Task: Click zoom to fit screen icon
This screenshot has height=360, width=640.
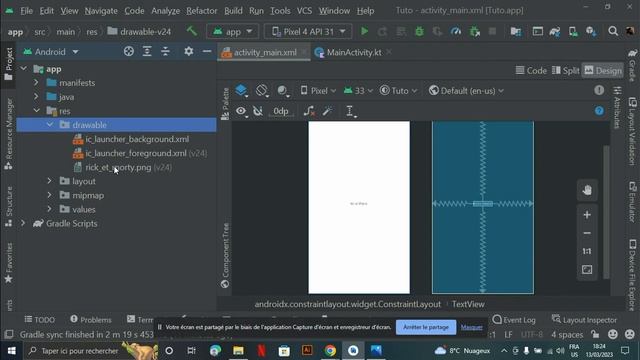Action: click(587, 269)
